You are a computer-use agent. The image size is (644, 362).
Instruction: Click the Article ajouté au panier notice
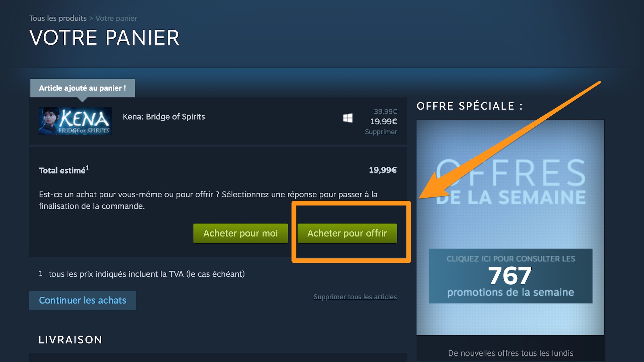pos(83,88)
